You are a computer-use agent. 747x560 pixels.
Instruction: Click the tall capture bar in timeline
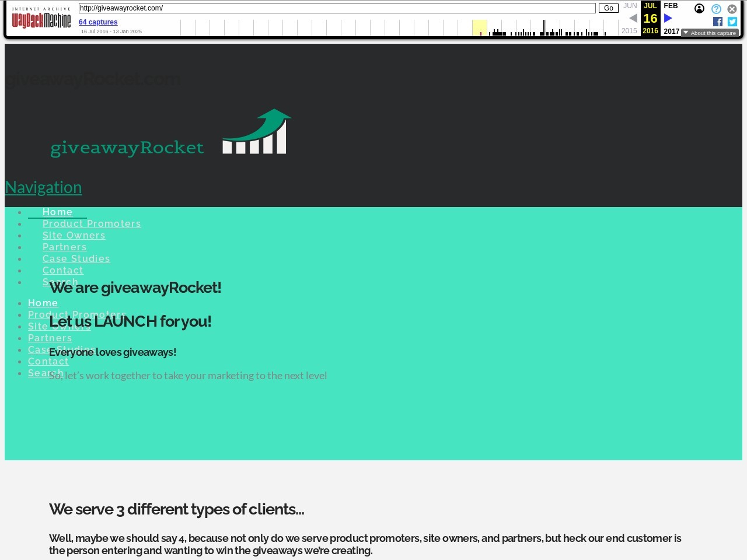click(544, 27)
